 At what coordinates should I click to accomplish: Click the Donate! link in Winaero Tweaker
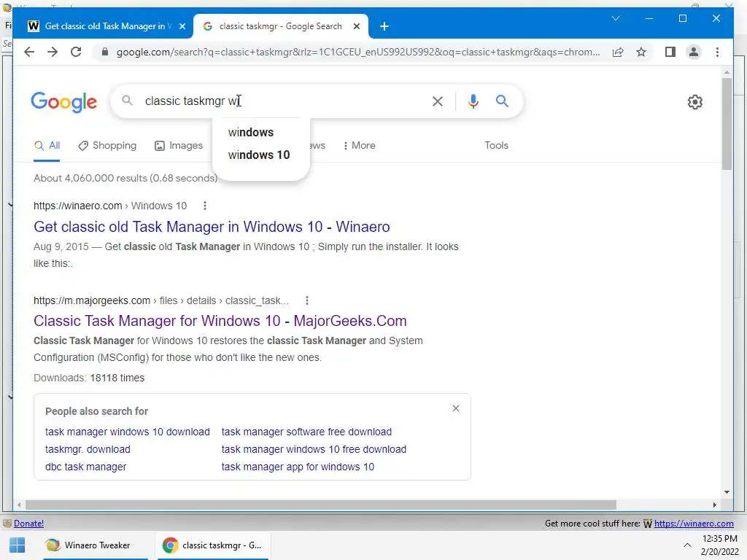[x=28, y=524]
